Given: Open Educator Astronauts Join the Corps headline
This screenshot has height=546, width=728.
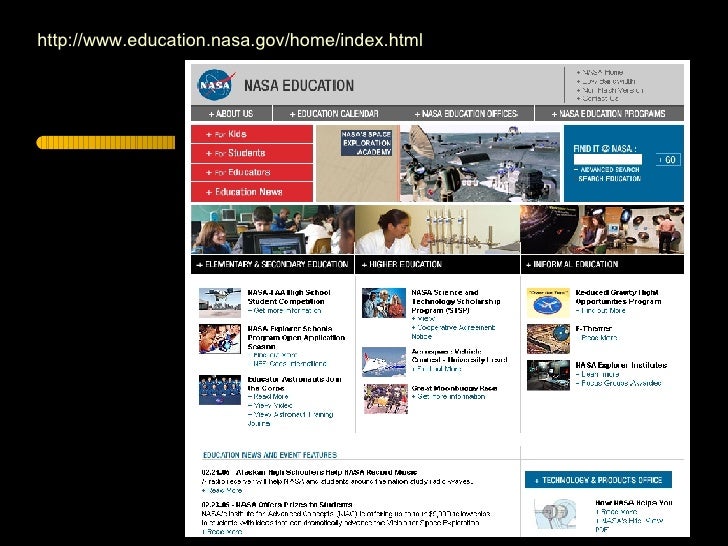Looking at the screenshot, I should 294,384.
